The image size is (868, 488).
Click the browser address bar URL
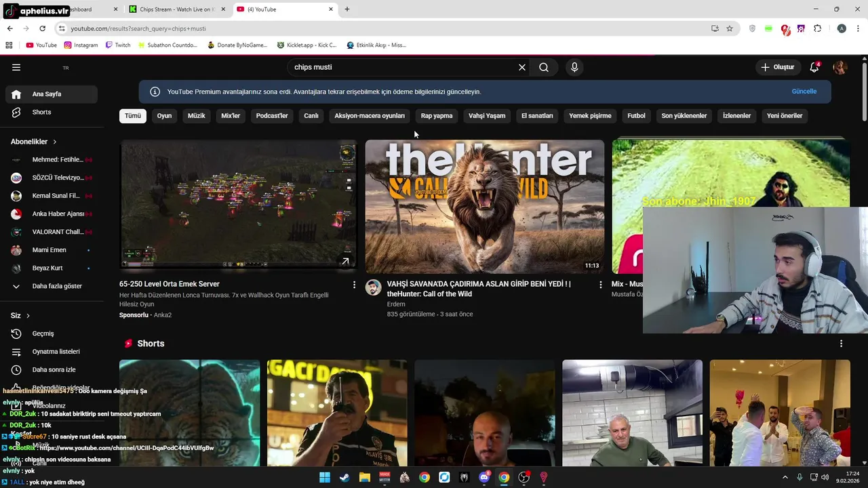[x=138, y=28]
